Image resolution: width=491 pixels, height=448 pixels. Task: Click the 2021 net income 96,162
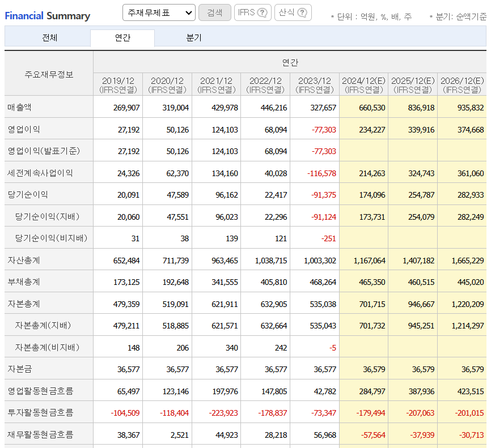(227, 195)
